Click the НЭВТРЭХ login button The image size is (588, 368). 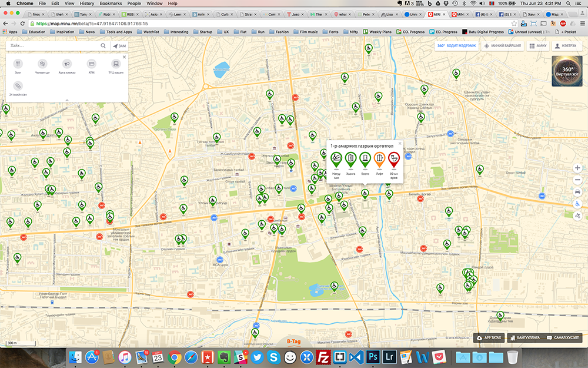pyautogui.click(x=565, y=45)
